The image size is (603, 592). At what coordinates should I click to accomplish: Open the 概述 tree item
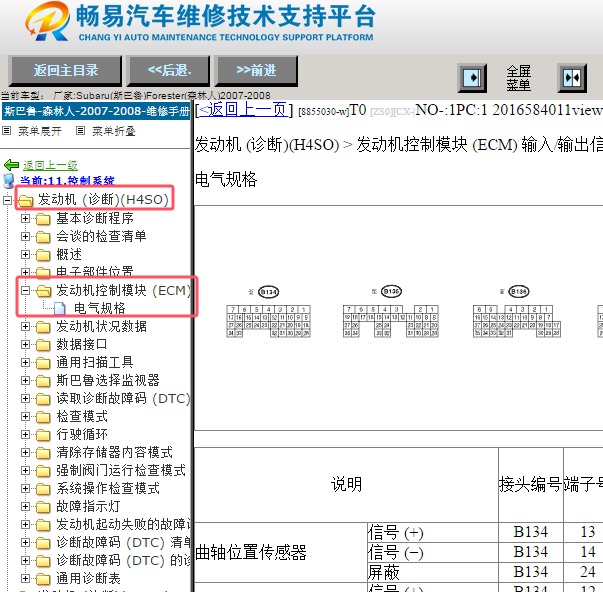tap(69, 254)
